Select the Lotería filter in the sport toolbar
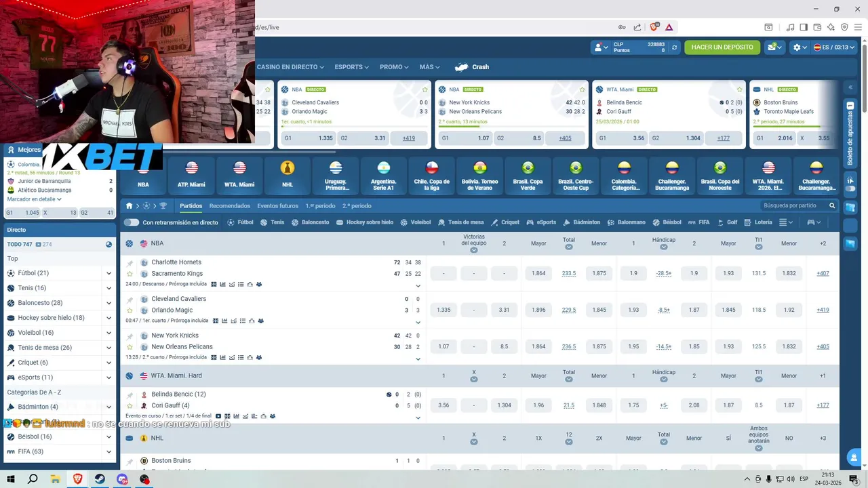Screen dimensions: 868x488 [757, 222]
